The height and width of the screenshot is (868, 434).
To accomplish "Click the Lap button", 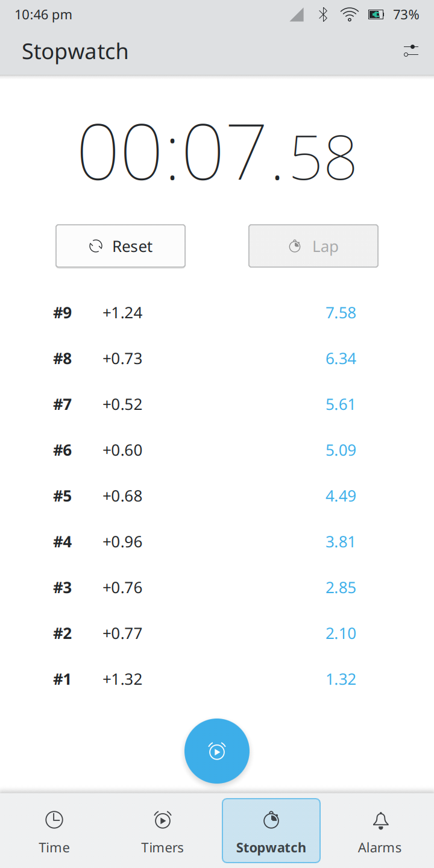I will tap(313, 246).
